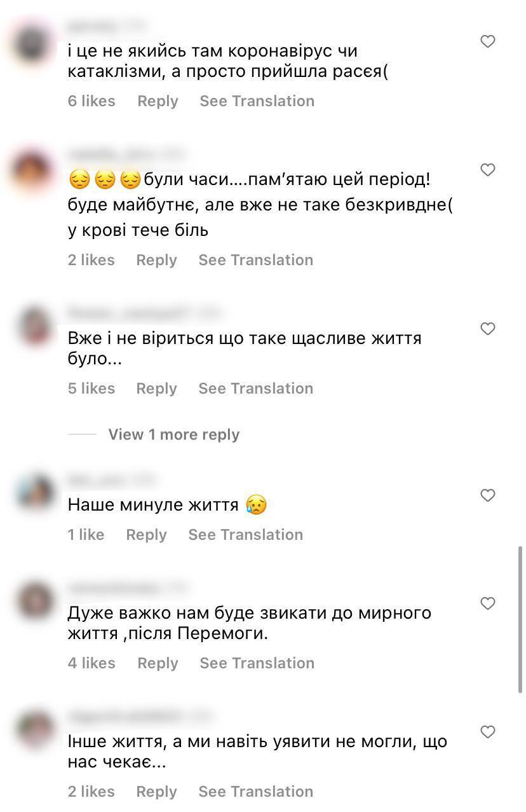Tap the heart on the 'Інше життя' comment
The image size is (526, 812).
(x=487, y=732)
